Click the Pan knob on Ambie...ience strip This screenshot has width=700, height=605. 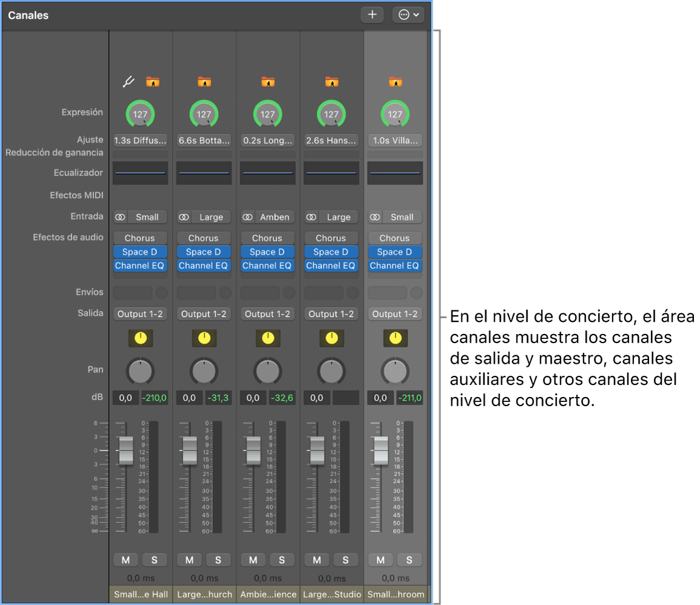click(x=268, y=371)
